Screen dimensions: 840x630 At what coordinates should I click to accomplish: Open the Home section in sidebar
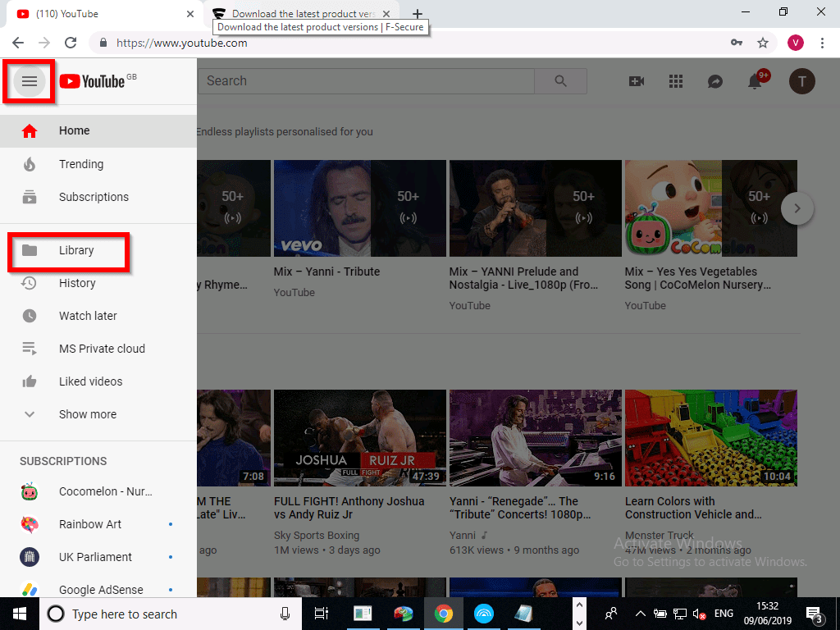(x=98, y=130)
